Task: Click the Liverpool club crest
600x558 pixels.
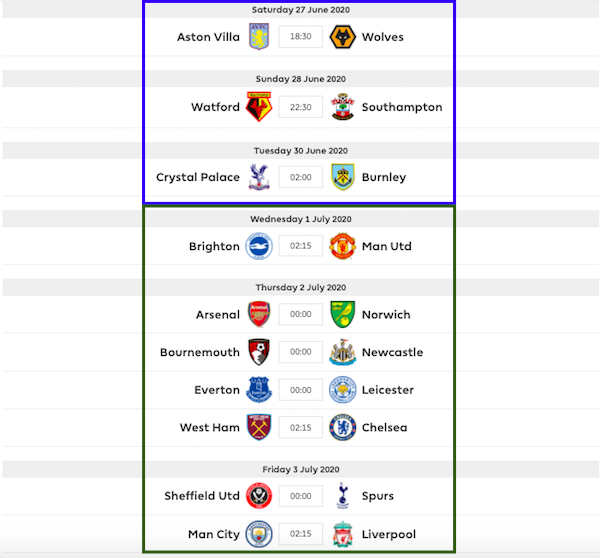Action: (342, 534)
